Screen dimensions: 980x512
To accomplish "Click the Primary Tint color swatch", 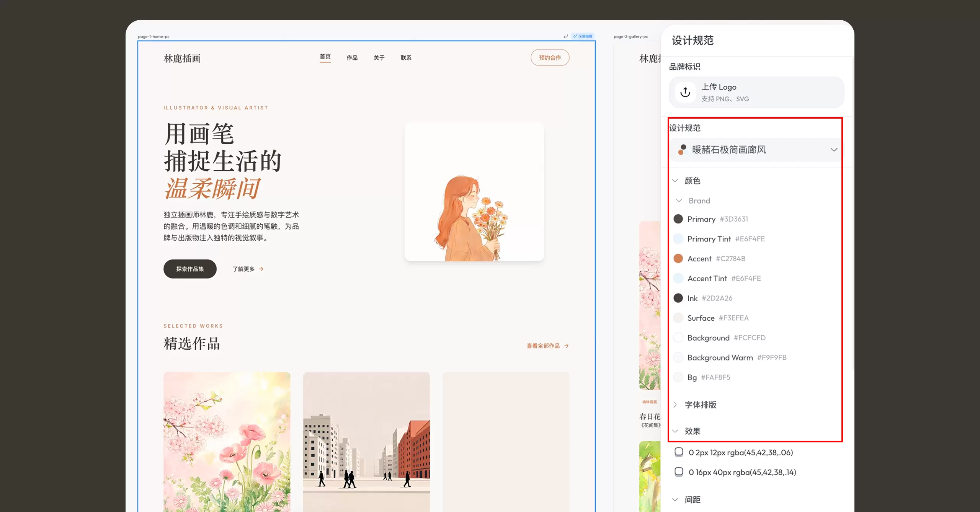I will pyautogui.click(x=678, y=239).
